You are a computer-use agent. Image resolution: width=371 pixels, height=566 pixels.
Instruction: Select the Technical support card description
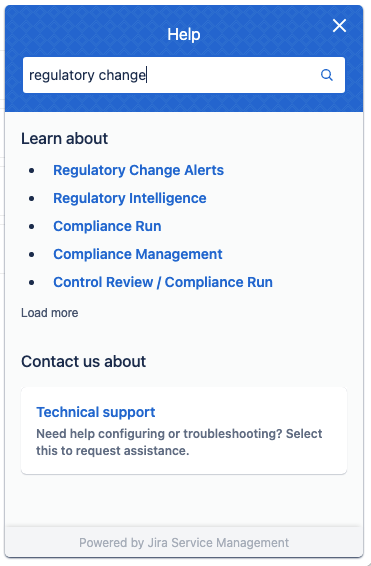pos(179,442)
